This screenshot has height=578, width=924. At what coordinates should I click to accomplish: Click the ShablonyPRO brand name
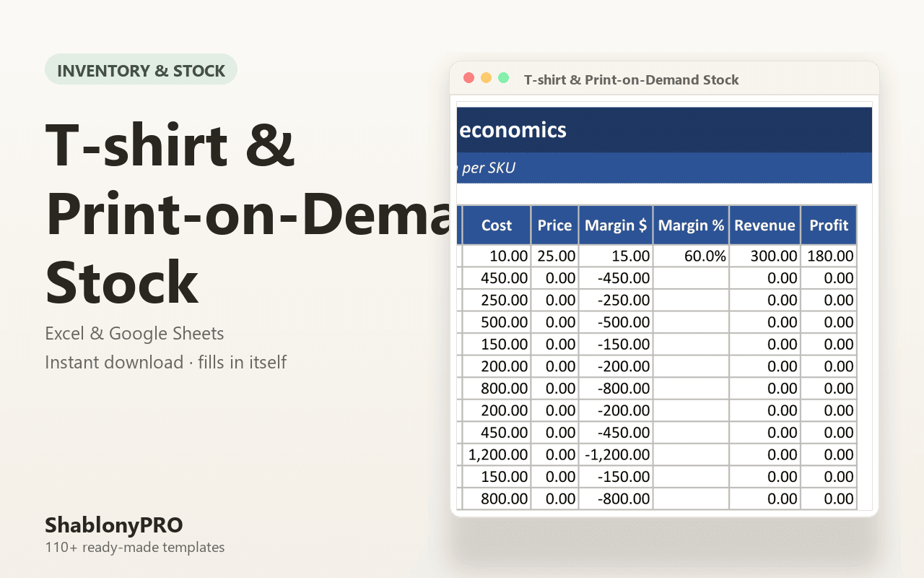114,525
